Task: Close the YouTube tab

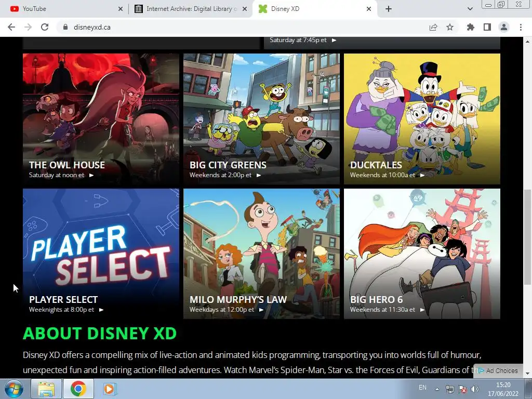Action: click(x=121, y=9)
